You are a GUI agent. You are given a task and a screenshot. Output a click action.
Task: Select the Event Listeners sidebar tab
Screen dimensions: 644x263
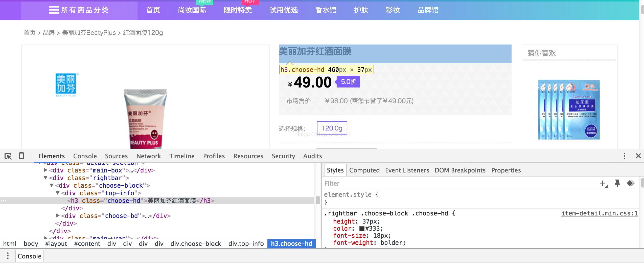pyautogui.click(x=407, y=170)
